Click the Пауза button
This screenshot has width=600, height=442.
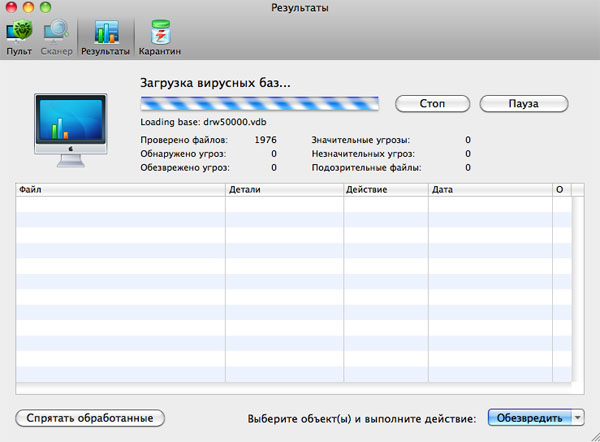point(523,104)
